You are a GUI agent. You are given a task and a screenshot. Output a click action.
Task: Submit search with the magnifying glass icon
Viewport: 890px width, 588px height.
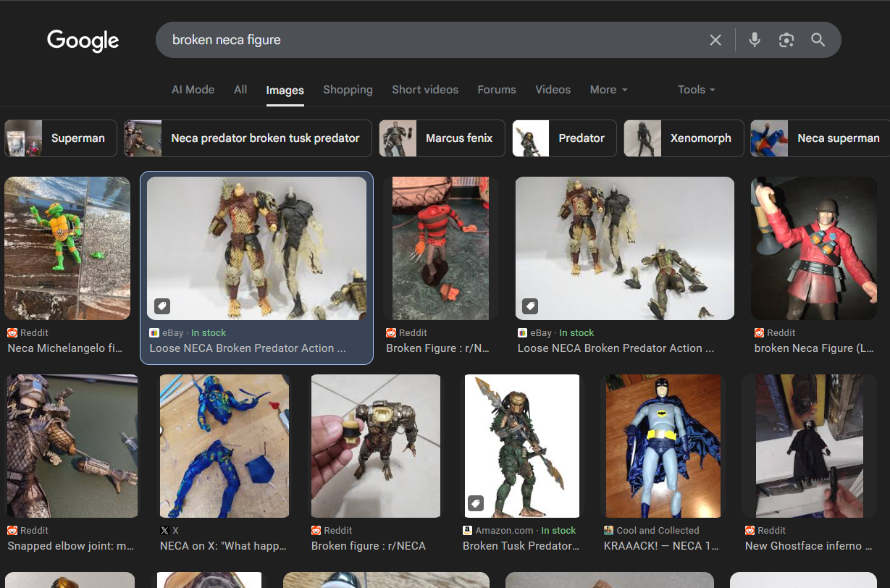point(818,40)
